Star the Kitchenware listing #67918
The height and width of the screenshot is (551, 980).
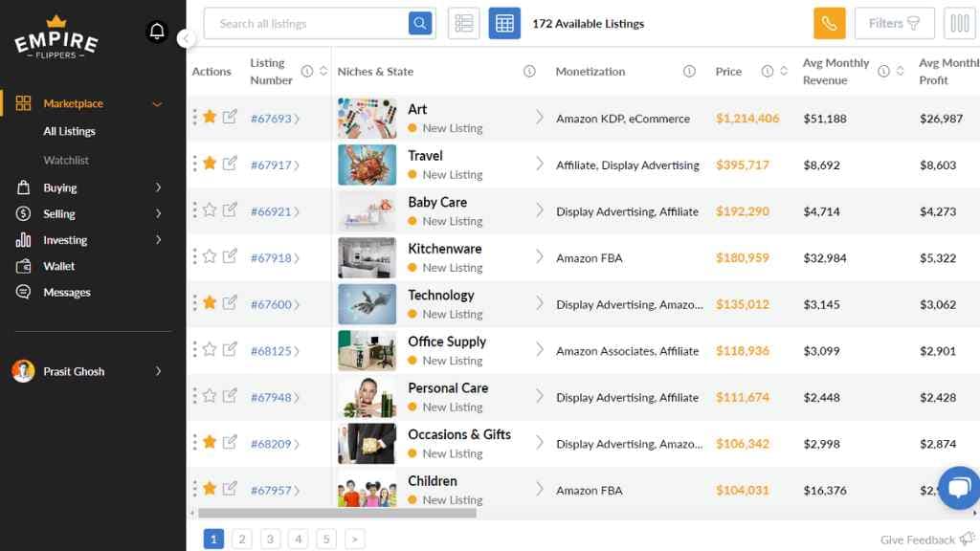tap(210, 257)
